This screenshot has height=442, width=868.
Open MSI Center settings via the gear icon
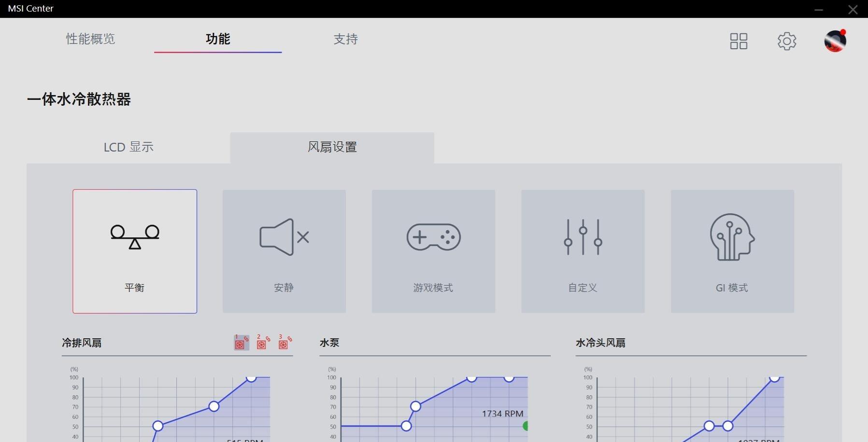point(787,41)
